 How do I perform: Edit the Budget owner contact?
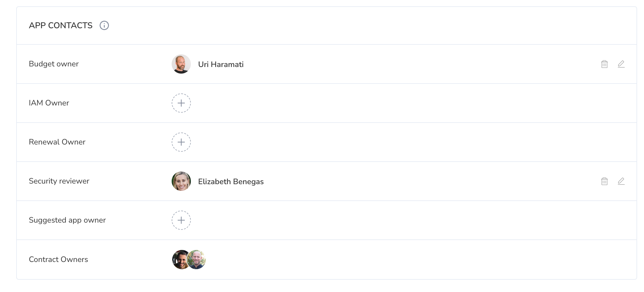(621, 64)
